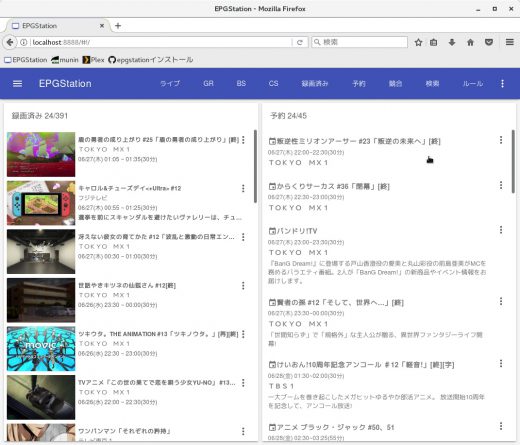Select the 'バンドリ!TV' reservation title
The image size is (520, 445).
(x=297, y=231)
